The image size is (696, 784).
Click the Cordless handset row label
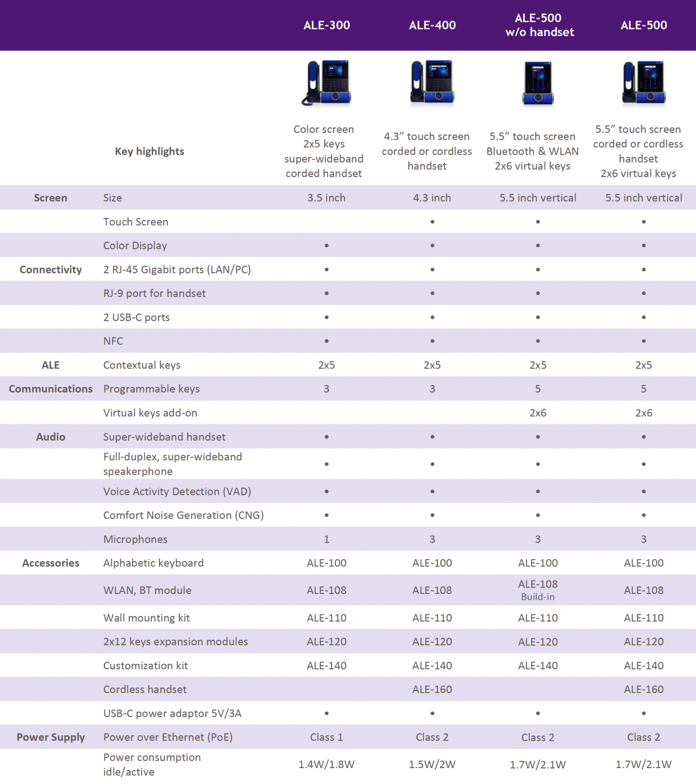click(x=145, y=689)
